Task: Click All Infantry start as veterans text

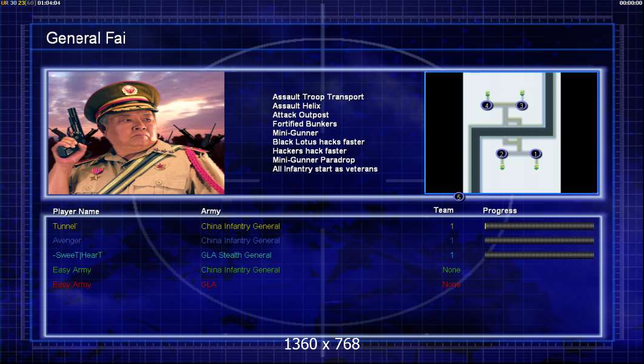Action: (x=325, y=169)
